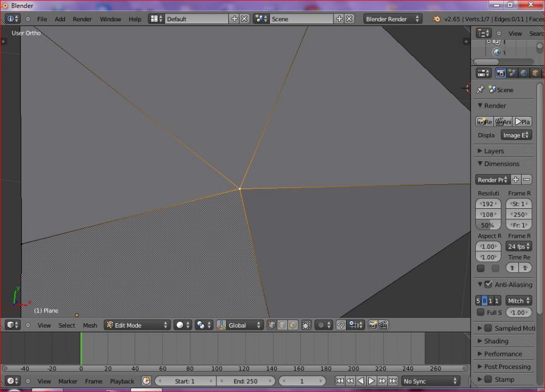Toggle the timeline range clock button
This screenshot has width=545, height=392.
click(146, 381)
